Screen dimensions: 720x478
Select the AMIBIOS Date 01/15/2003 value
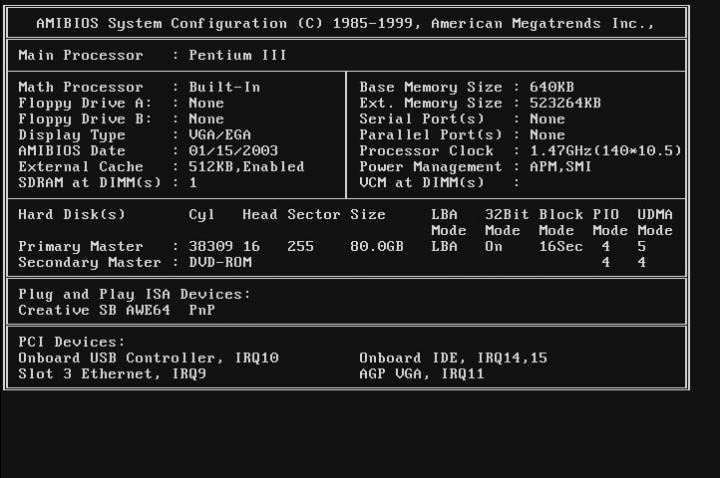(233, 151)
